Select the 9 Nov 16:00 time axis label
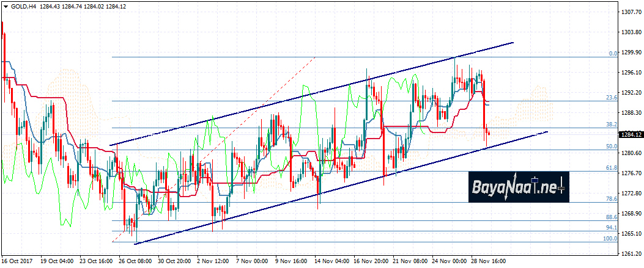644x268 pixels. 292,261
